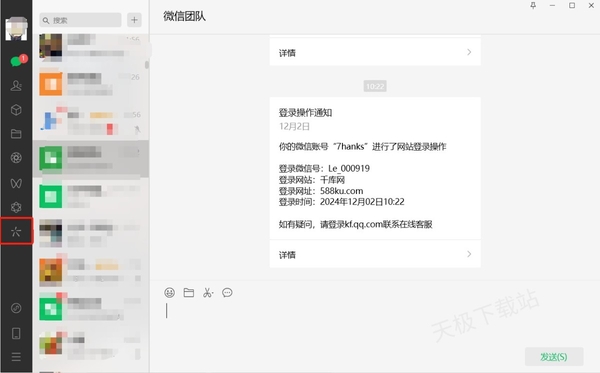Viewport: 600px width, 373px height.
Task: Open the Contacts icon in the sidebar
Action: 16,85
